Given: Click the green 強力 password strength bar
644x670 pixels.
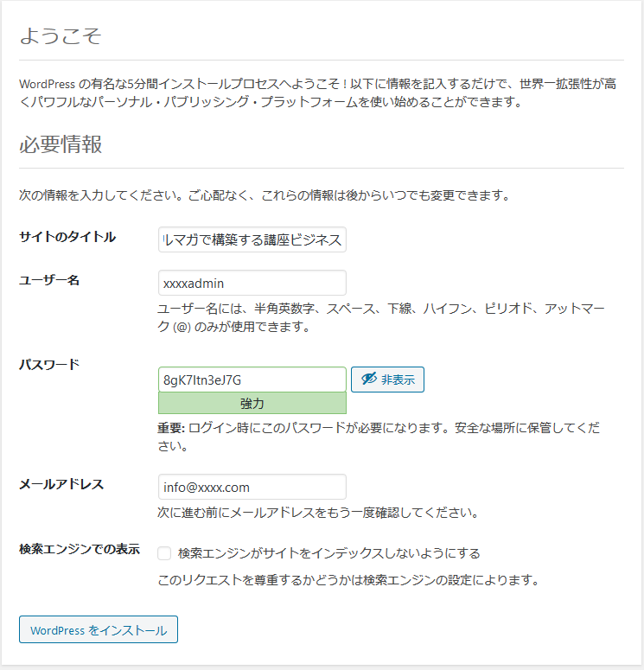Looking at the screenshot, I should 252,404.
